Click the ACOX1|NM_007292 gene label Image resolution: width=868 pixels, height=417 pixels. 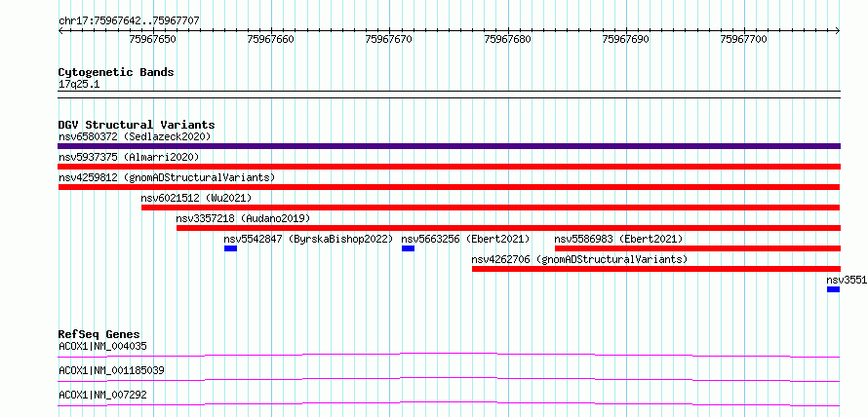click(x=102, y=395)
